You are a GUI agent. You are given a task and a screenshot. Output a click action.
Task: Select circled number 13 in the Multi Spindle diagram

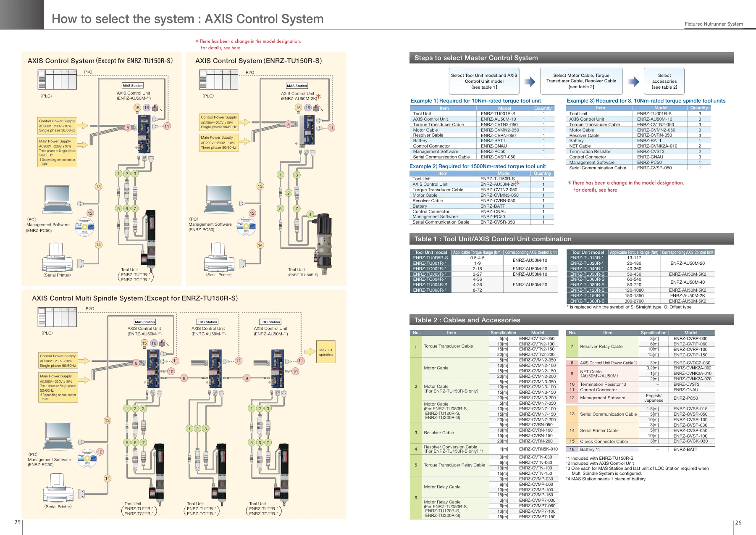(108, 420)
